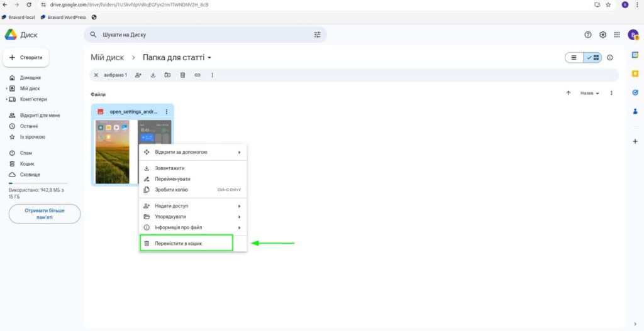Screen dimensions: 644x331
Task: Open Google Calendar side panel icon
Action: tap(635, 55)
